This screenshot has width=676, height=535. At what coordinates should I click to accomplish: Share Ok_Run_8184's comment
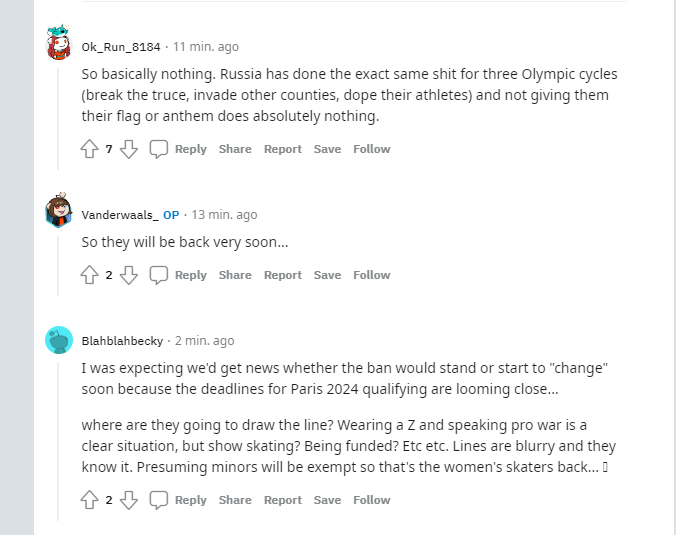[235, 149]
